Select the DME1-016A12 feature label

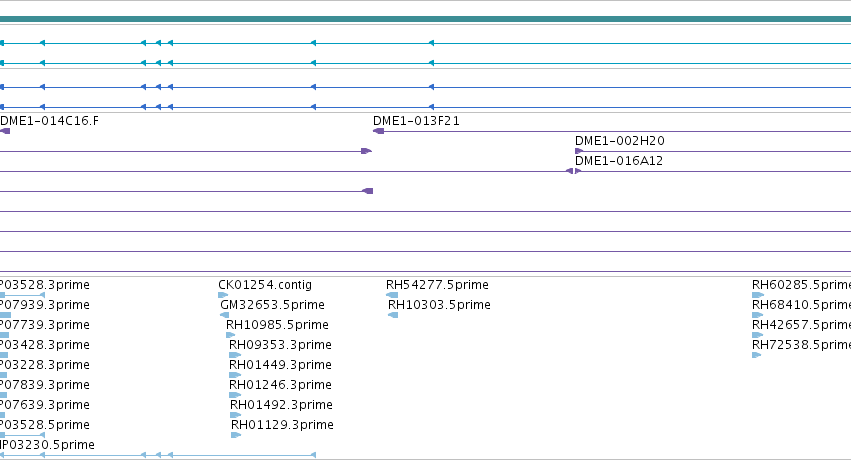click(x=619, y=161)
